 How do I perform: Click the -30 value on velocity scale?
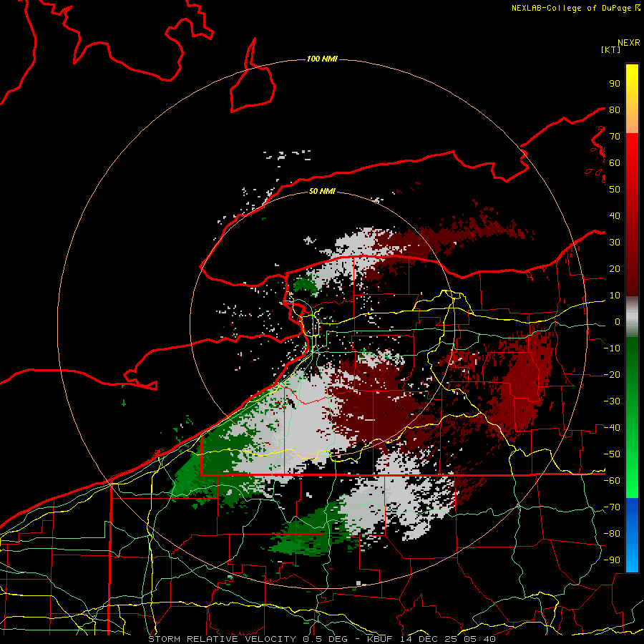point(612,401)
